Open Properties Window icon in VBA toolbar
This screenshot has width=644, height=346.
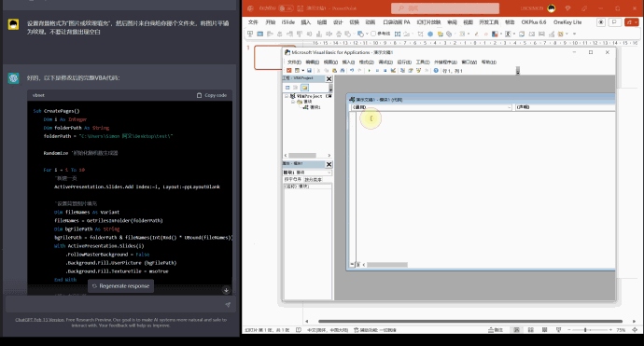[x=411, y=71]
